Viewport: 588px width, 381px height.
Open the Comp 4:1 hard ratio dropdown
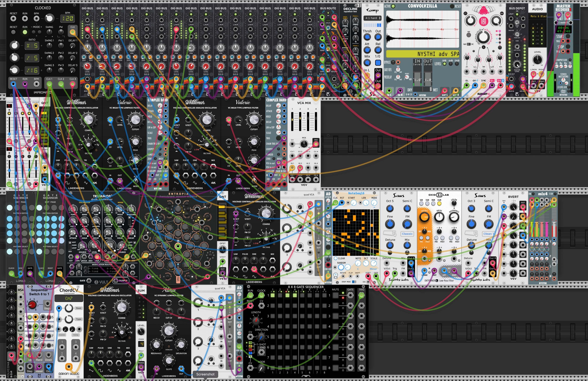point(373,18)
